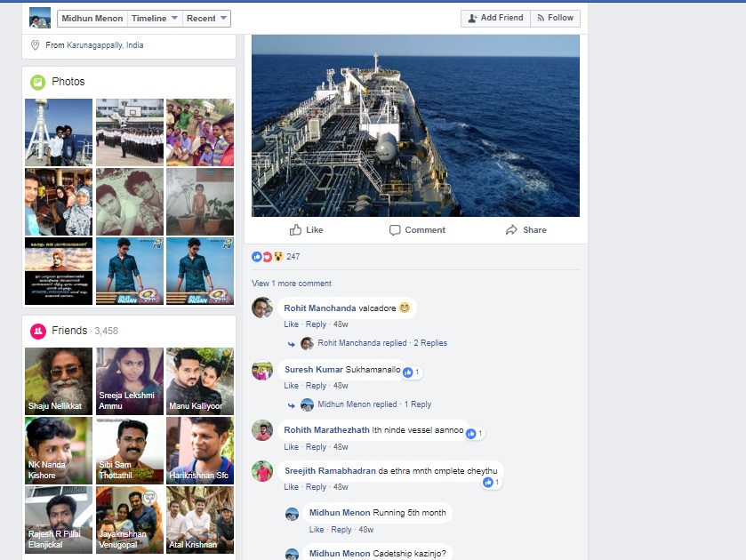
Task: Click the Photos section green icon
Action: (37, 82)
